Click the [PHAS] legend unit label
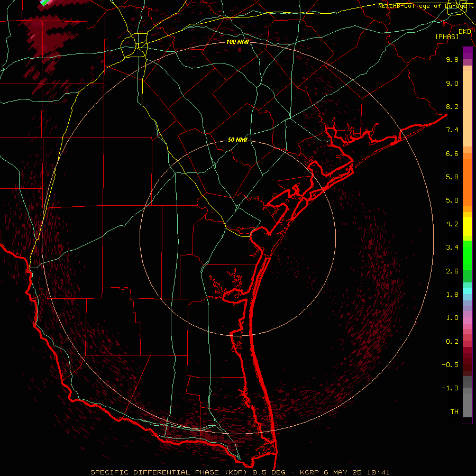Viewport: 476px width, 476px height. click(447, 36)
